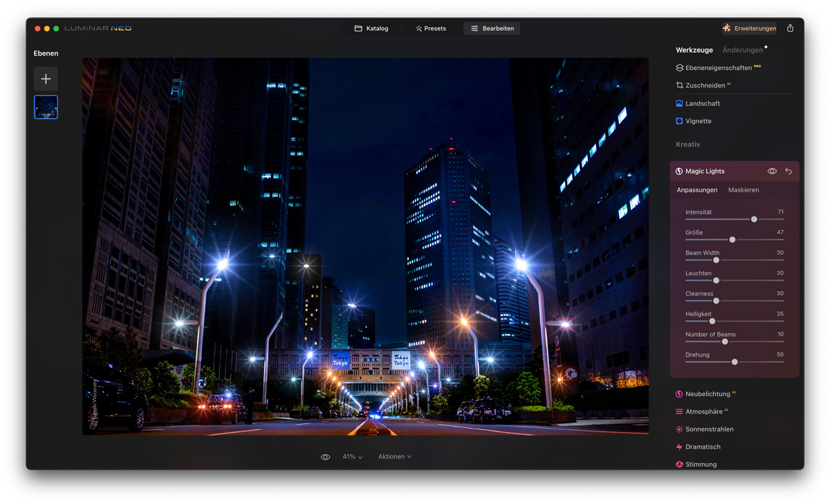Viewport: 830px width, 504px height.
Task: Click the Ebenen panel heading
Action: coord(46,53)
